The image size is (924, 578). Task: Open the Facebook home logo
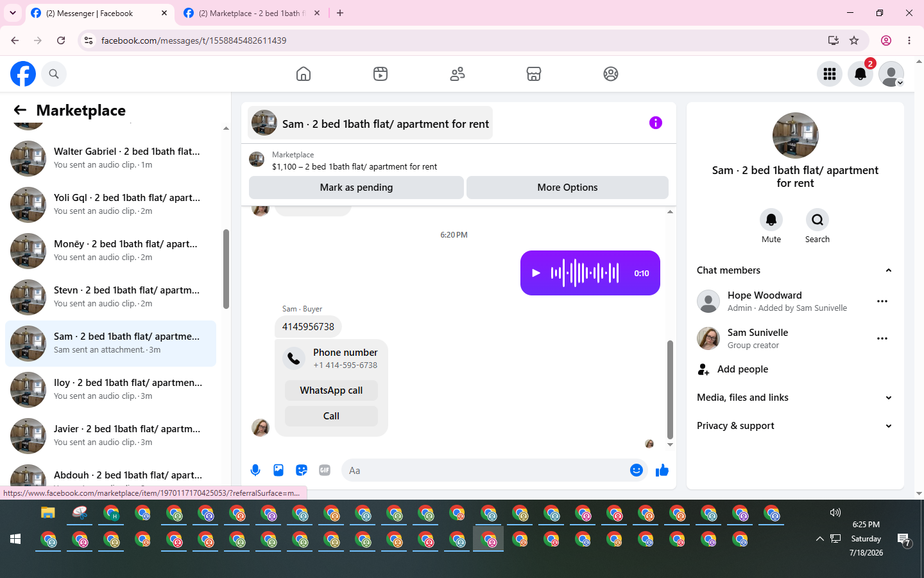click(x=23, y=74)
